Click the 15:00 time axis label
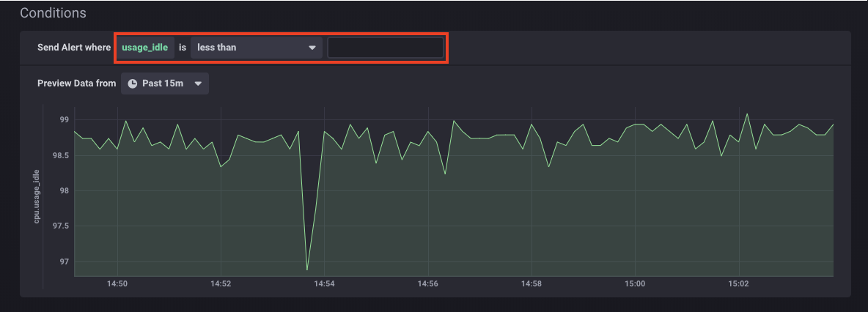868x312 pixels. [635, 283]
